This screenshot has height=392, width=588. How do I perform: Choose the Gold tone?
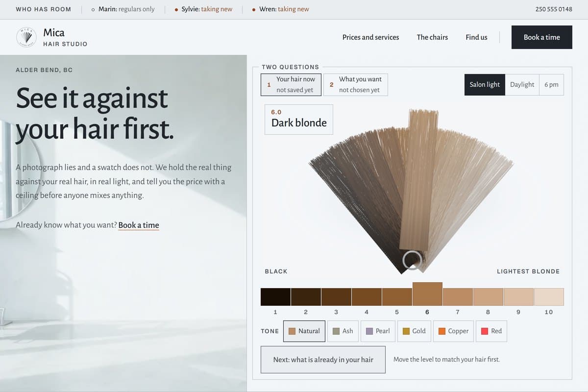(x=415, y=331)
